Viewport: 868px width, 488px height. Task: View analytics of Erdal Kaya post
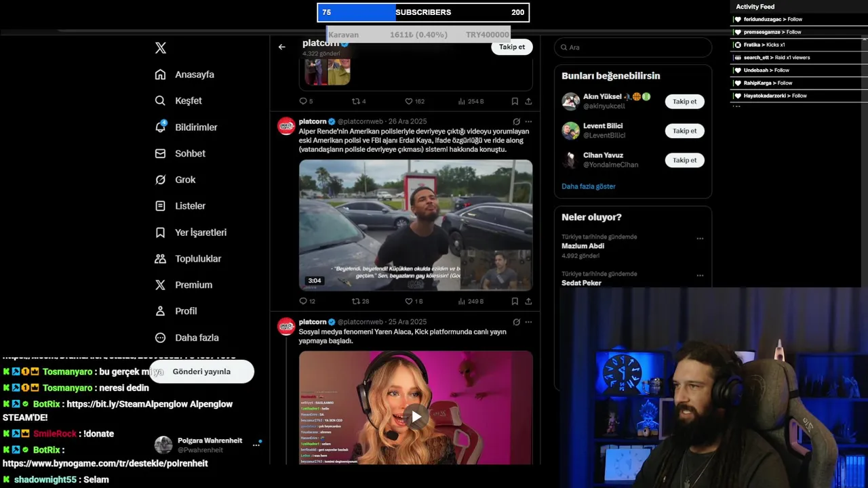coord(471,301)
